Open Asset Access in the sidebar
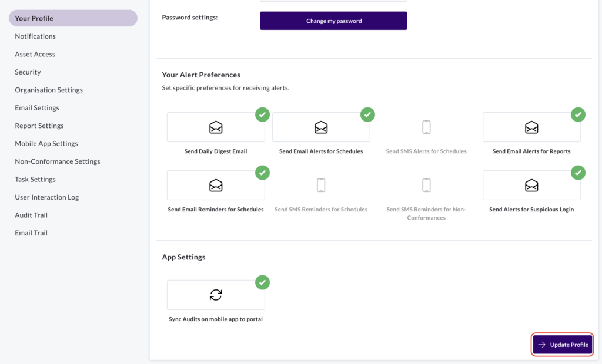 (35, 54)
